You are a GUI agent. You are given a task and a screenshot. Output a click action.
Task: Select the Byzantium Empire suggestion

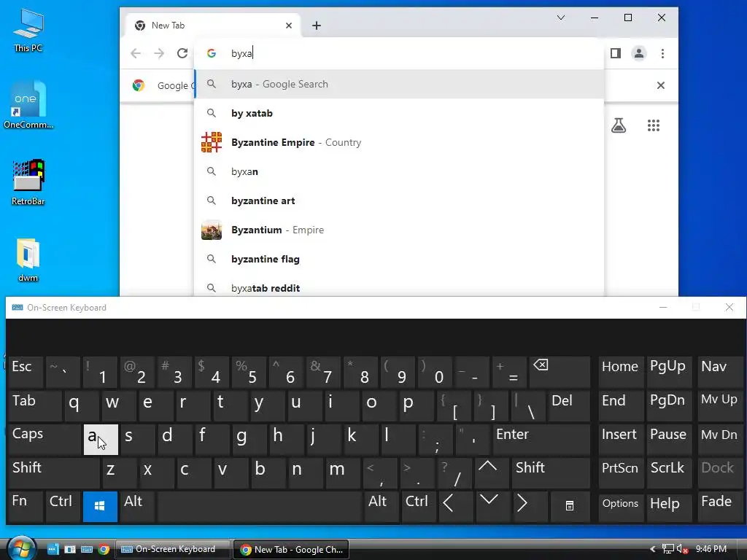coord(399,230)
